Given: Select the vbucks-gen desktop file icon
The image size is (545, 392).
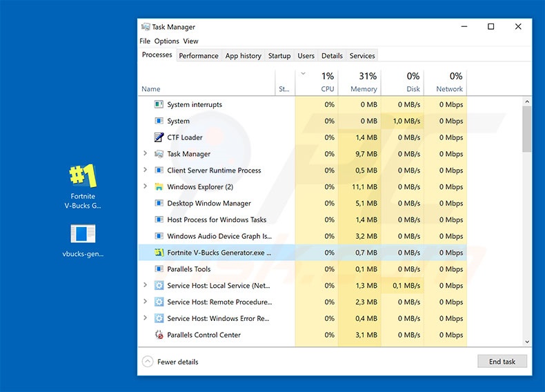Looking at the screenshot, I should (83, 233).
